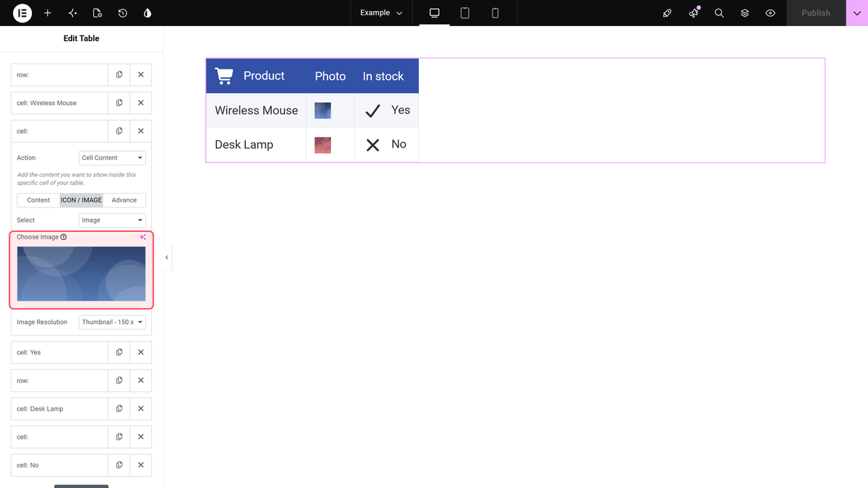868x488 pixels.
Task: Click the 'Product' header cell text
Action: click(264, 76)
